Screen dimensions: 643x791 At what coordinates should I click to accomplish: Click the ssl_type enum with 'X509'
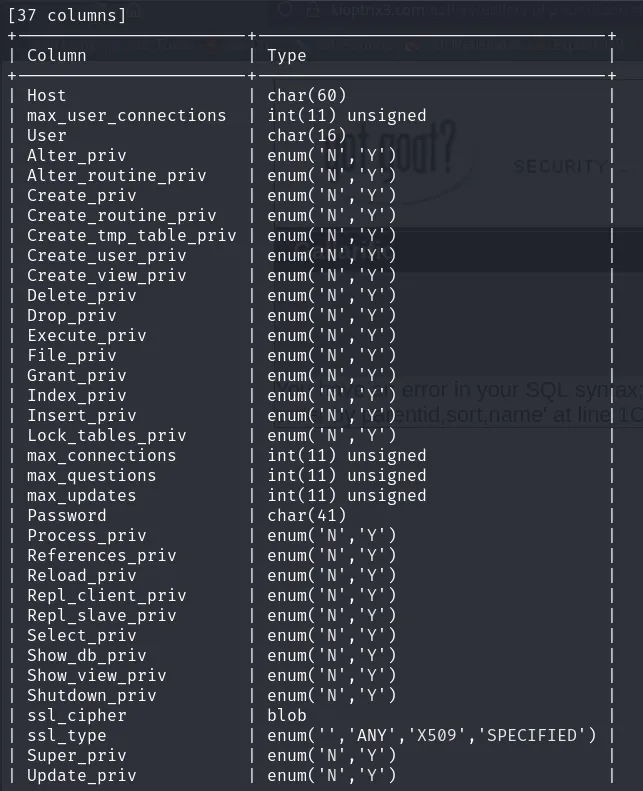coord(432,735)
